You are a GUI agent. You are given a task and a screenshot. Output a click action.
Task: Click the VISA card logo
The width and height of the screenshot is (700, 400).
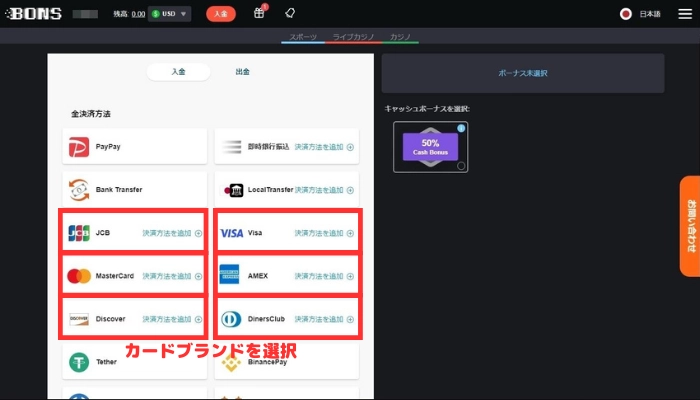click(x=232, y=233)
